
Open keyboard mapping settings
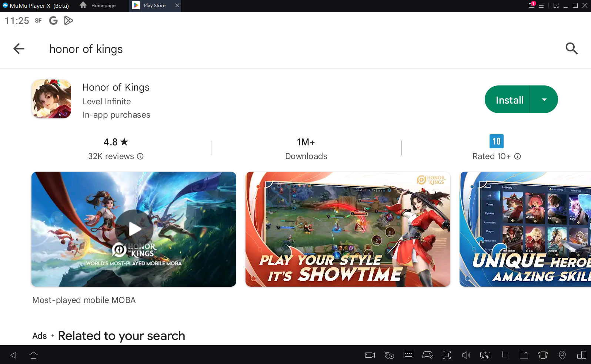(408, 355)
